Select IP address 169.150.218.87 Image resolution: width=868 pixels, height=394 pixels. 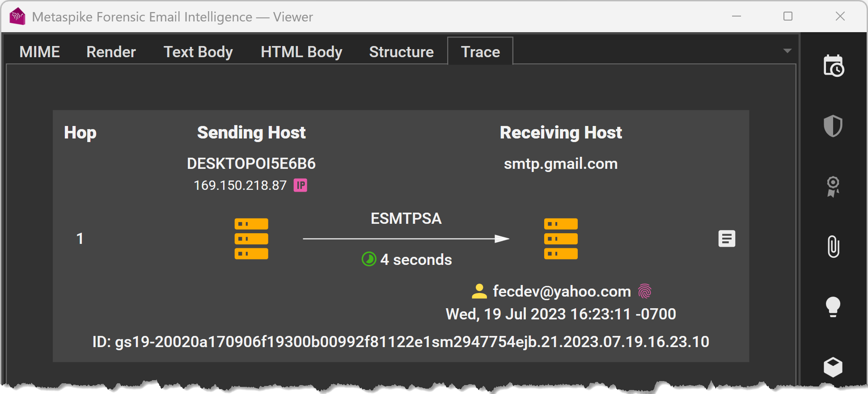(240, 185)
